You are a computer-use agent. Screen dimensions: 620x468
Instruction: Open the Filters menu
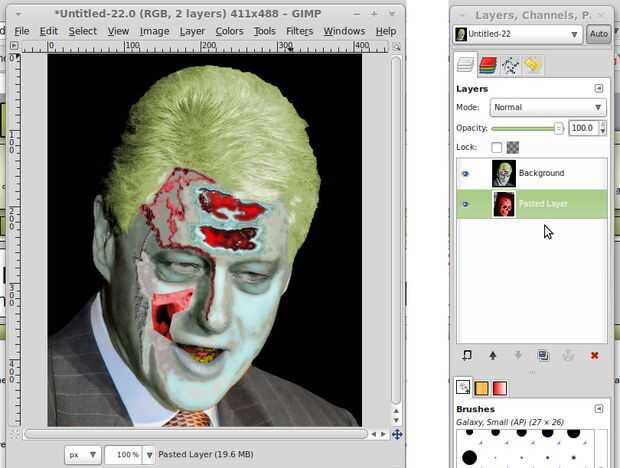point(299,31)
